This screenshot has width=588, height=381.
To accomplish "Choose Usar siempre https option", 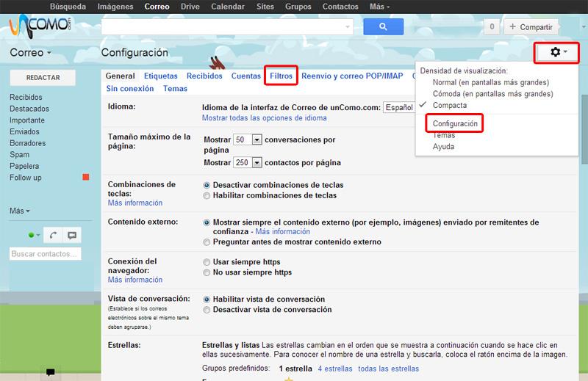I will click(207, 261).
